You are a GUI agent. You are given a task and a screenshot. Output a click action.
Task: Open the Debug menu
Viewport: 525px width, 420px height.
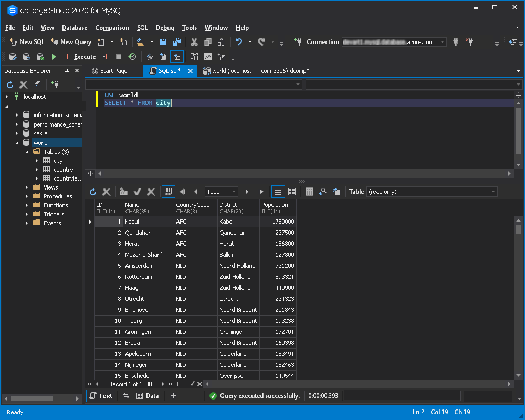coord(165,28)
